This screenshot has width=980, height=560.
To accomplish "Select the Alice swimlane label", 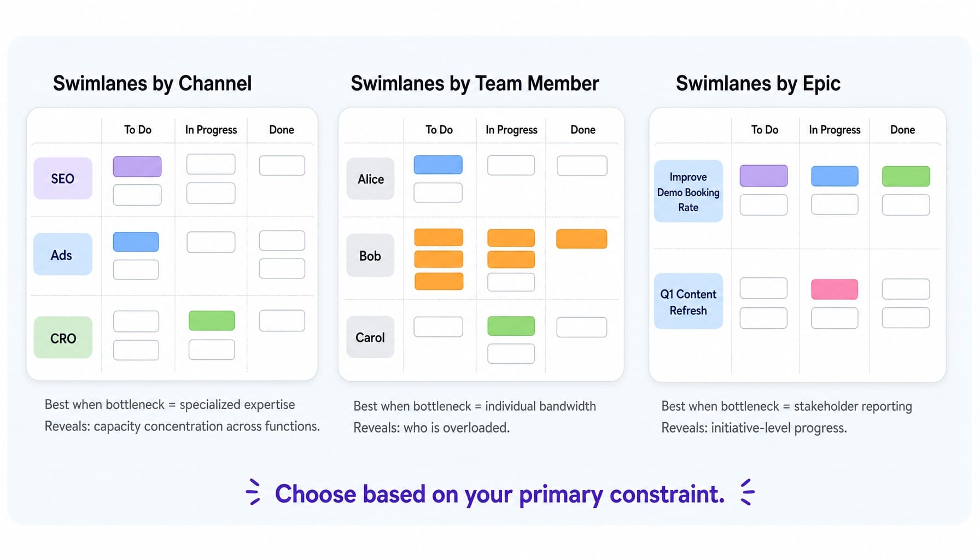I will pyautogui.click(x=370, y=178).
